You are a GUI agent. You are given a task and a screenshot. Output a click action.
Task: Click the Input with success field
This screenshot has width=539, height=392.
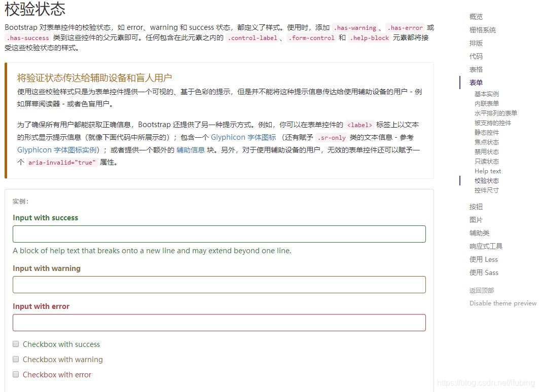(x=220, y=234)
